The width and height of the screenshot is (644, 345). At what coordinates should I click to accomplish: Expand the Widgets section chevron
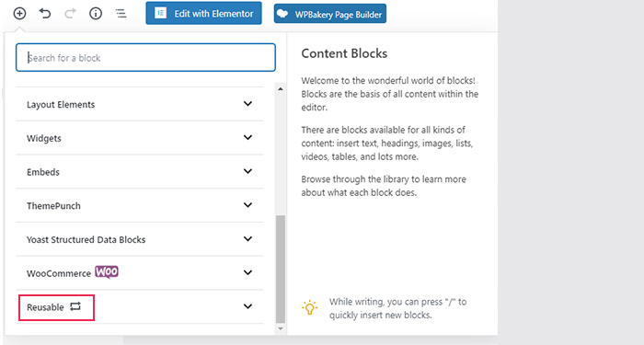(x=247, y=138)
